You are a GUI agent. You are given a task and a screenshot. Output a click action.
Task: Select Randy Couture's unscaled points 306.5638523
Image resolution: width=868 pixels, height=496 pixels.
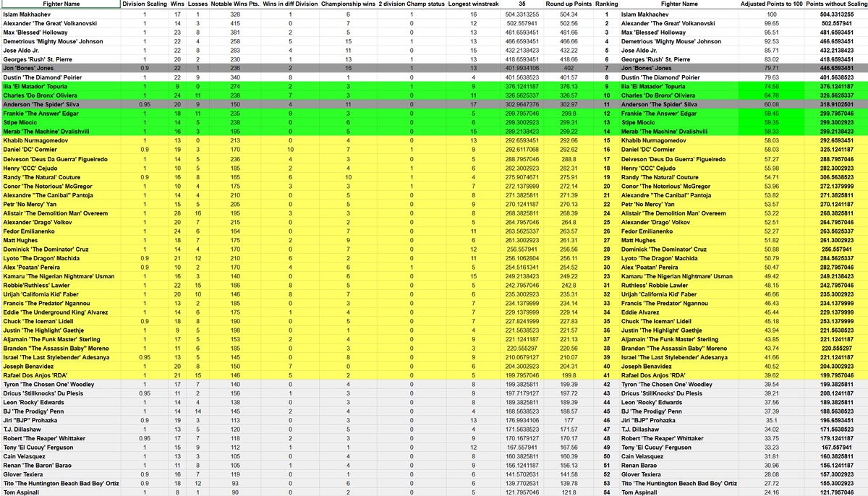click(x=835, y=177)
